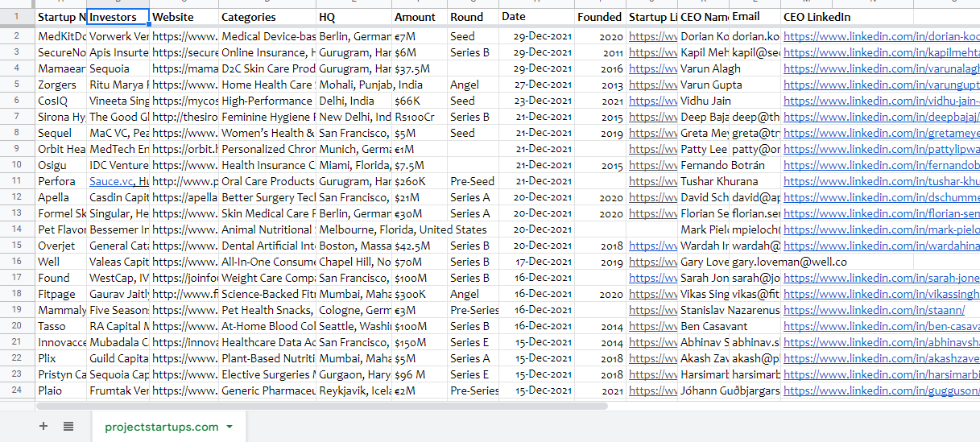The width and height of the screenshot is (980, 442).
Task: Select the $42.5M amount cell
Action: (420, 246)
